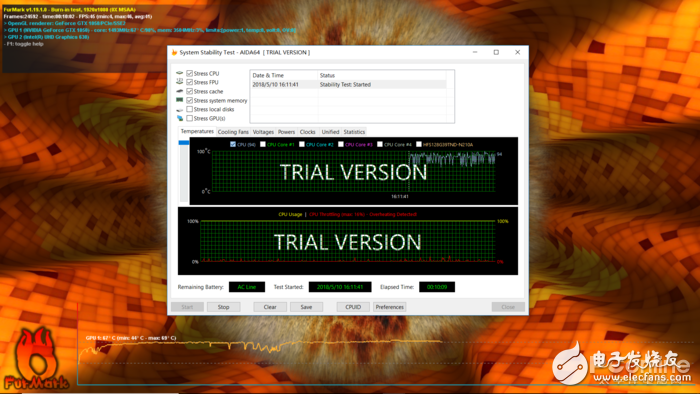Toggle the CPU Core #3 graph checkbox
This screenshot has width=700, height=394.
click(341, 144)
